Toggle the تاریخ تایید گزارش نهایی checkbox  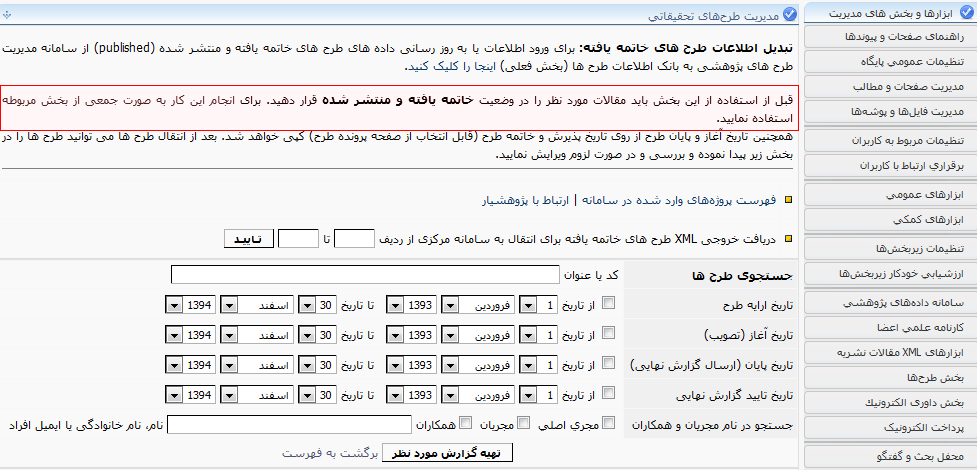[609, 394]
